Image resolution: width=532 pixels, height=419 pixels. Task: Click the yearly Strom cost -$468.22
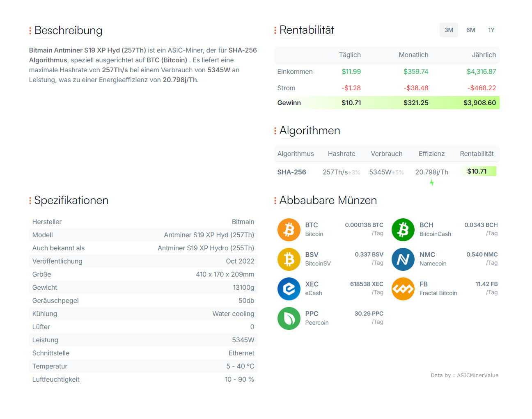coord(482,88)
